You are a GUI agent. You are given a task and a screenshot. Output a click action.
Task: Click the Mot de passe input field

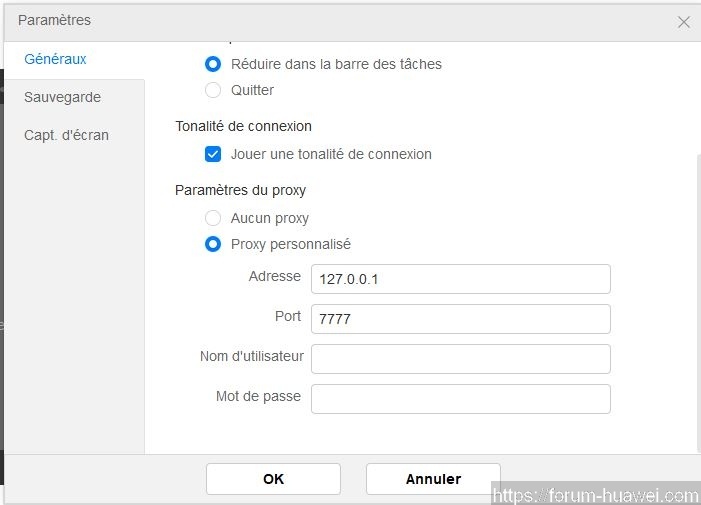pos(460,399)
